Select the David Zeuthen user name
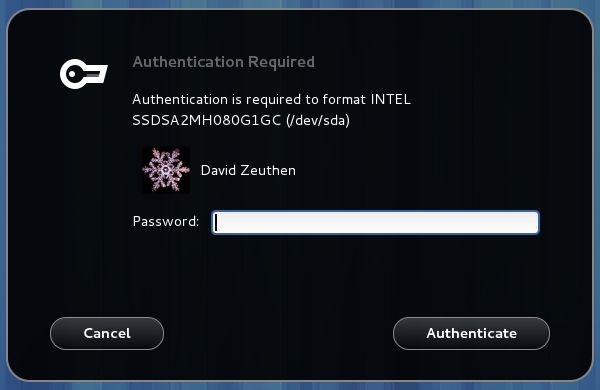The image size is (600, 390). [248, 170]
